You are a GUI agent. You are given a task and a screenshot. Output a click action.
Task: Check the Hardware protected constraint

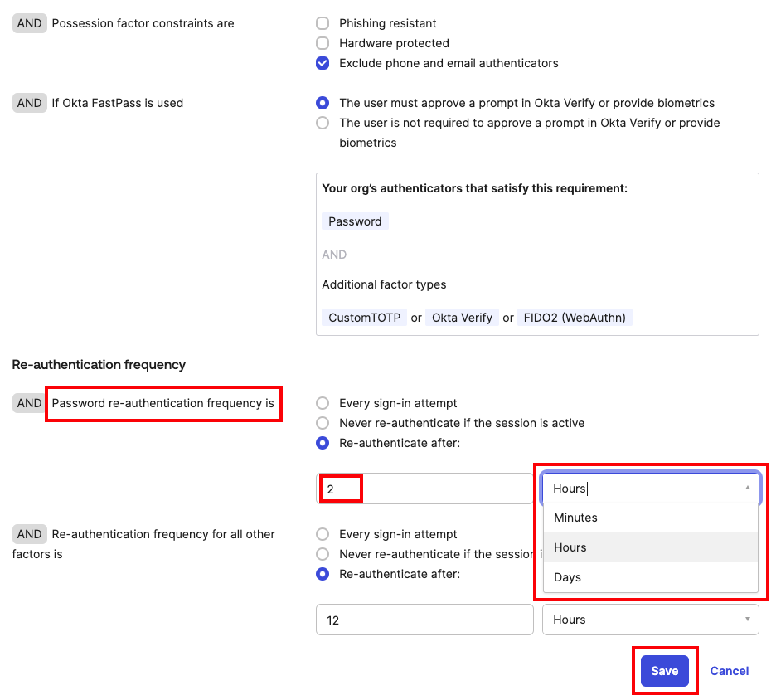pyautogui.click(x=322, y=43)
